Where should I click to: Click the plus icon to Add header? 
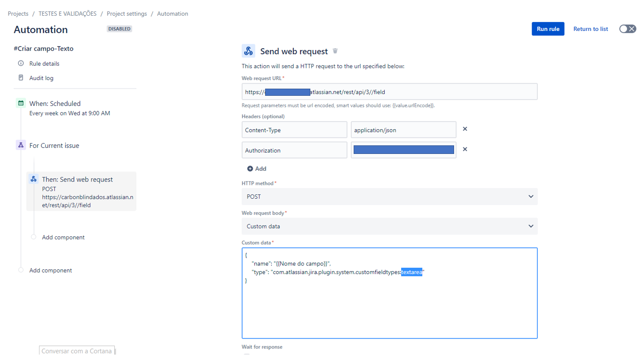[250, 169]
